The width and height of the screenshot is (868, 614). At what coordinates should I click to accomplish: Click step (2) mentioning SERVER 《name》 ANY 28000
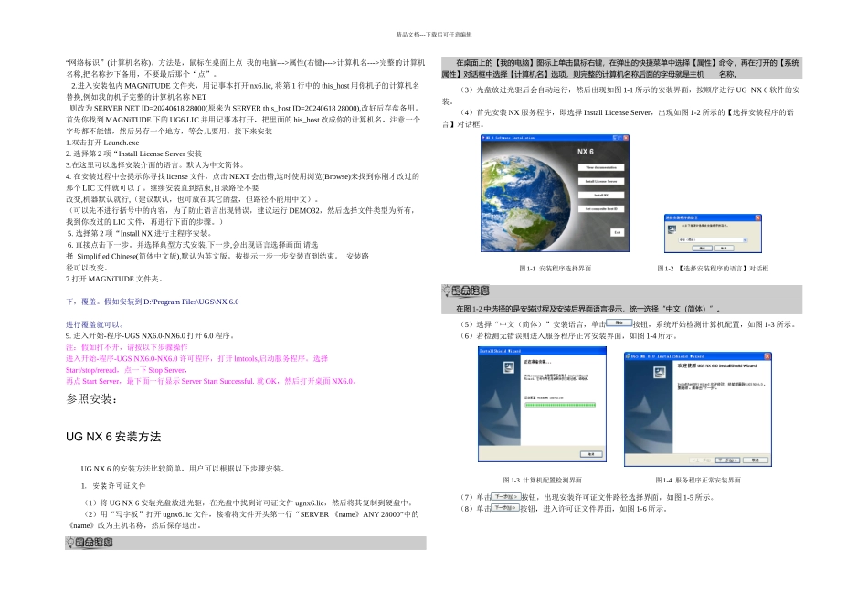point(243,520)
